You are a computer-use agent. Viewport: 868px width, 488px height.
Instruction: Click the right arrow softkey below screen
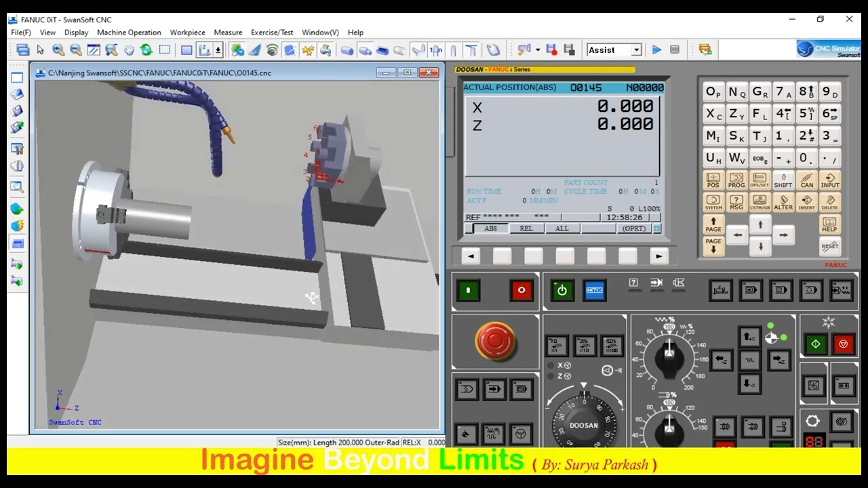(659, 256)
